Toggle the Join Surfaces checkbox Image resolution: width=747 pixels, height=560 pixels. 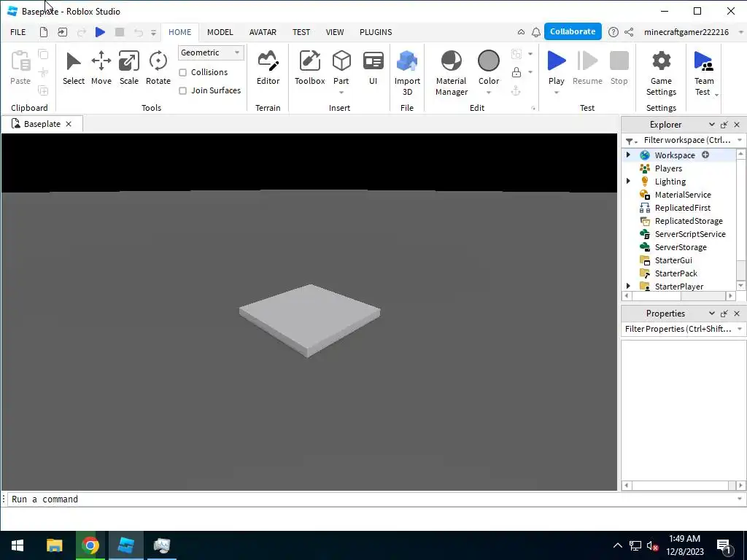tap(182, 90)
